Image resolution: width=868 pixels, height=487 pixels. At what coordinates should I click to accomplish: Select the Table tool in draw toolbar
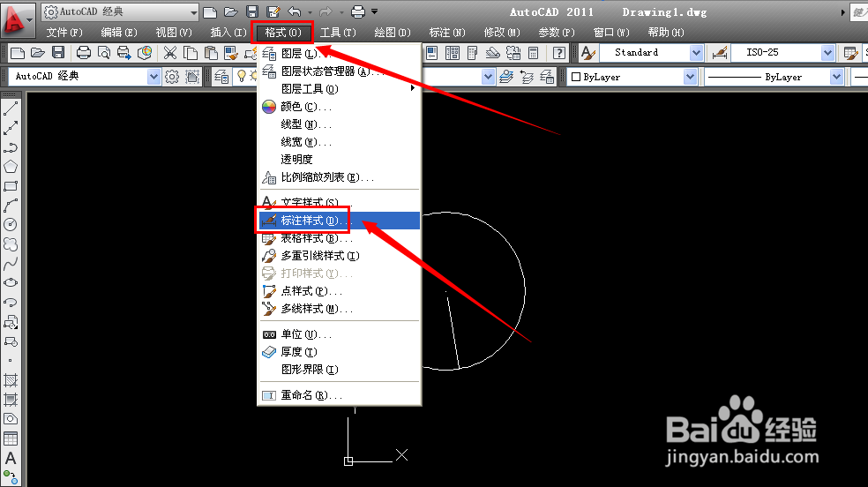(x=11, y=438)
